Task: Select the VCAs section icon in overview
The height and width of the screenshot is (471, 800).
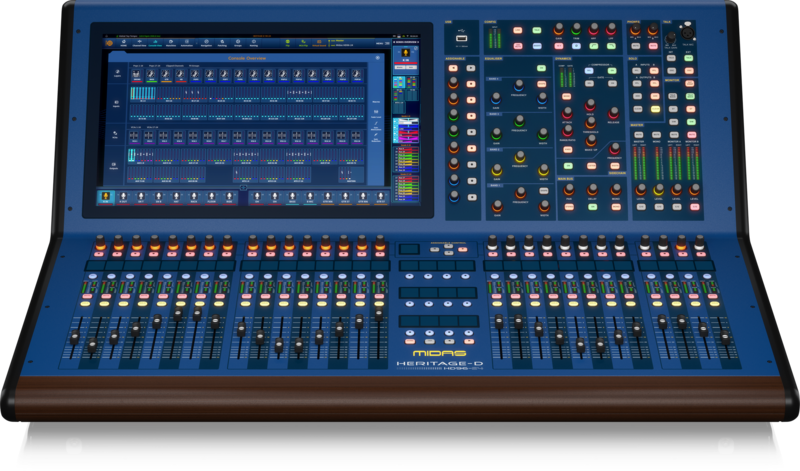Action: (x=115, y=135)
